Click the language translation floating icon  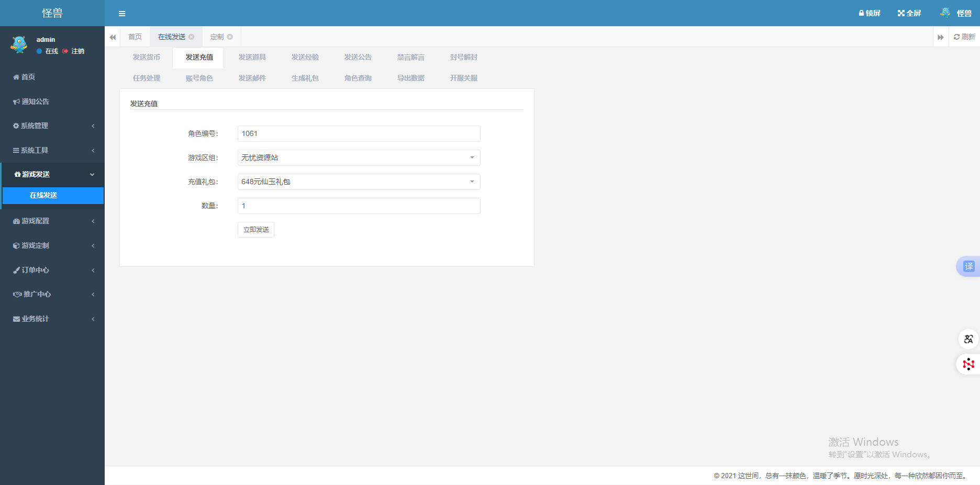[968, 339]
